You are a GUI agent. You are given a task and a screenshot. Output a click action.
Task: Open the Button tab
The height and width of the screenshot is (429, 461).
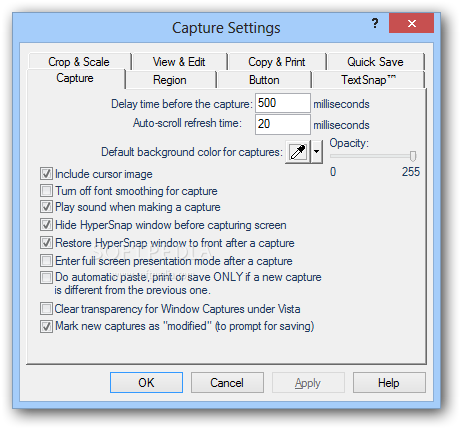(x=264, y=80)
